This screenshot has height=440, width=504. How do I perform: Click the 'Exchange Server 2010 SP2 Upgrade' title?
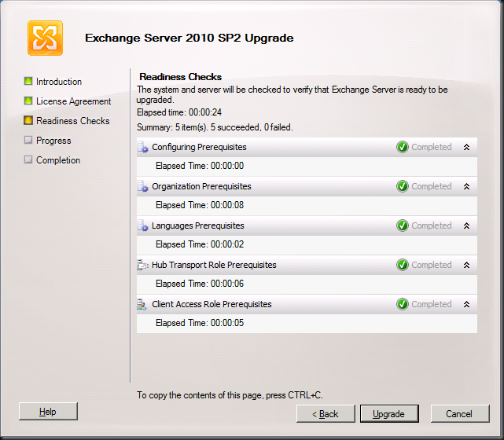pyautogui.click(x=189, y=38)
